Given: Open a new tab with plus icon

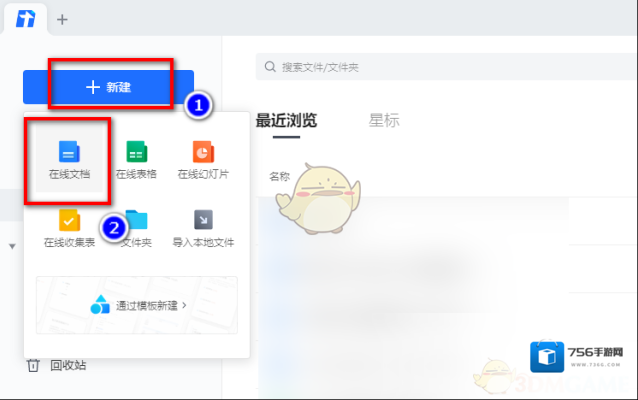Looking at the screenshot, I should click(x=62, y=19).
